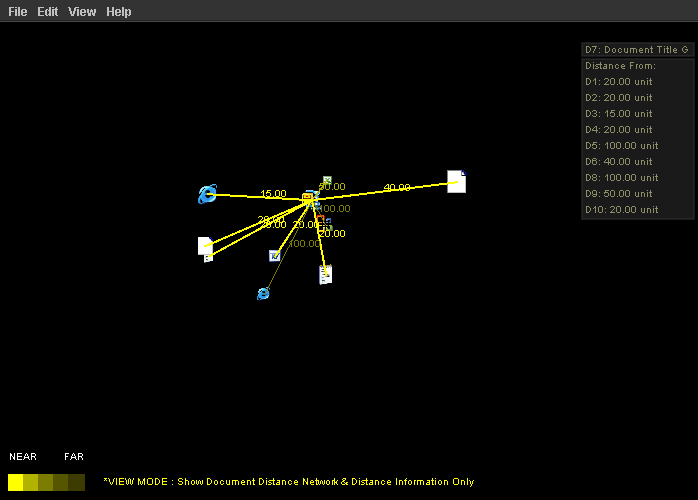
Task: Select the notepad text document icon
Action: [x=325, y=274]
